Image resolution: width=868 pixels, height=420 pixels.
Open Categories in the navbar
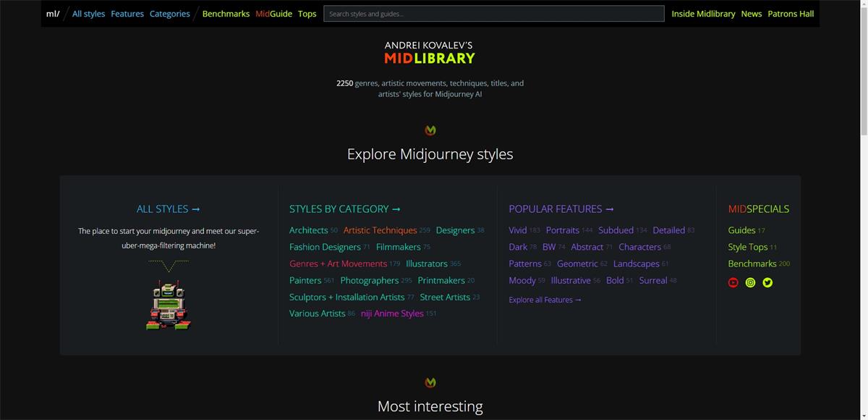(170, 14)
